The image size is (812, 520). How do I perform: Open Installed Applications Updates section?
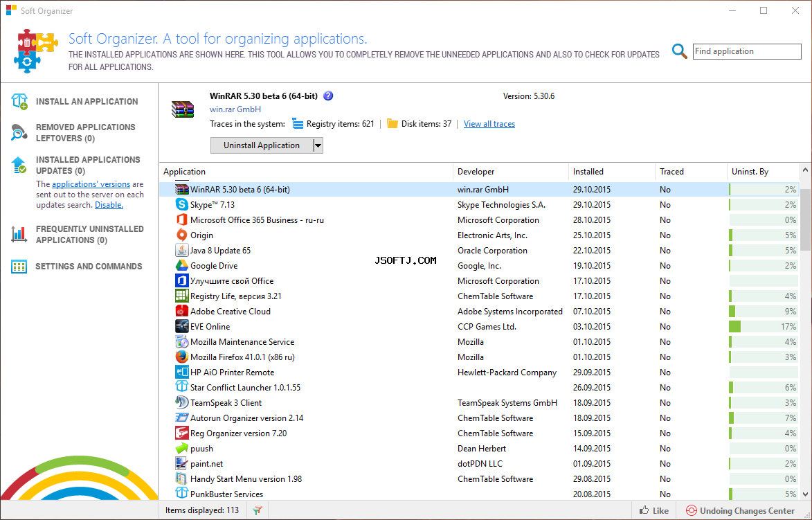88,165
